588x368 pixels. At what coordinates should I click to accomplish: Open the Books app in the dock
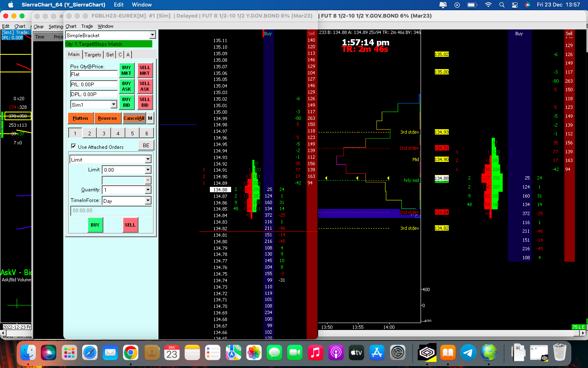[448, 352]
